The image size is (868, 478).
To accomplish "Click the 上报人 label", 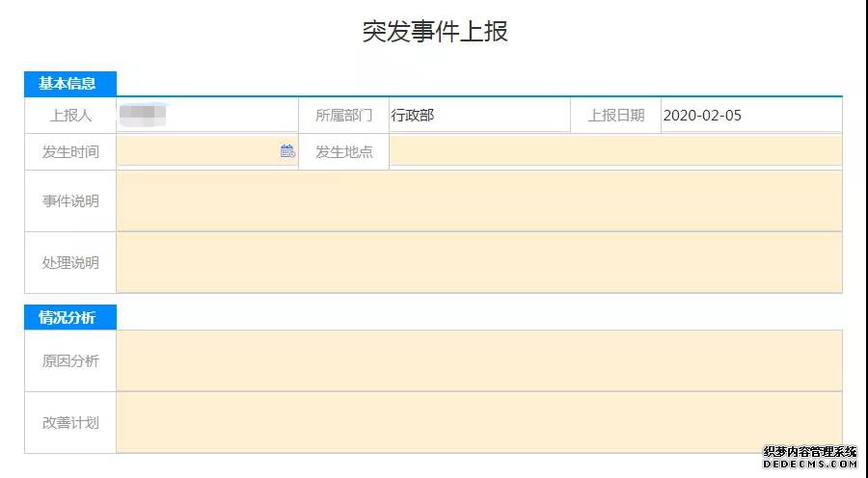I will (x=70, y=116).
